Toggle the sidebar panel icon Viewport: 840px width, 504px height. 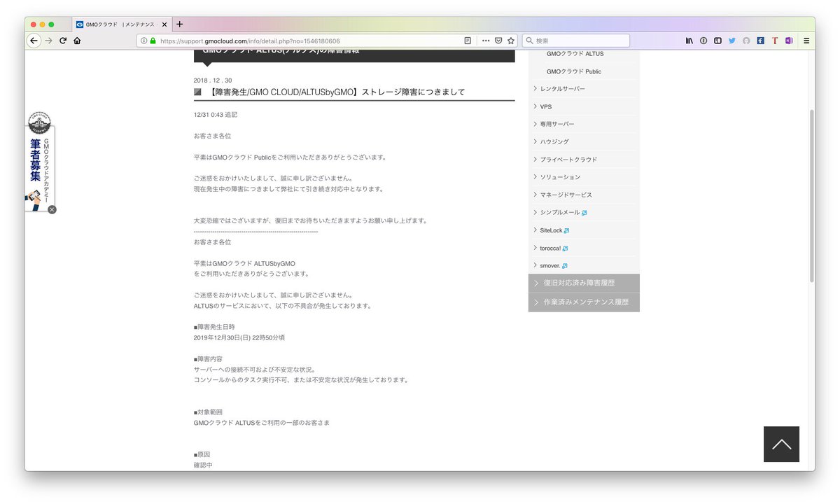pos(717,41)
